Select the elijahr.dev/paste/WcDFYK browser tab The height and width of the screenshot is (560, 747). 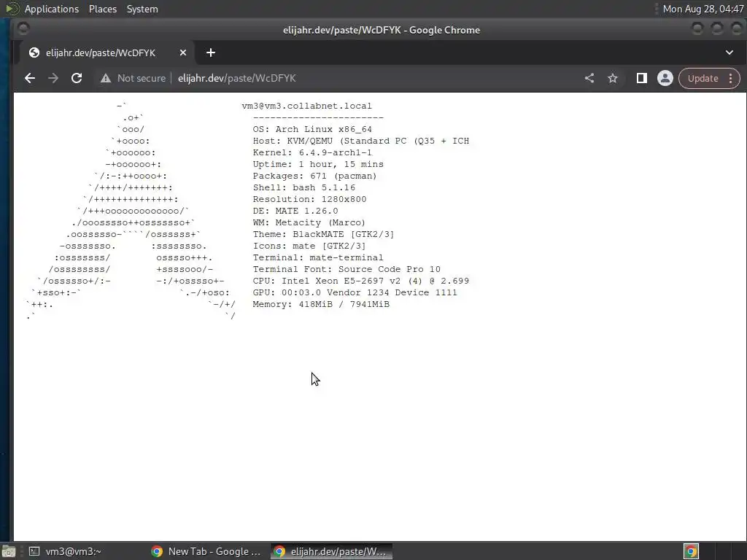point(107,52)
